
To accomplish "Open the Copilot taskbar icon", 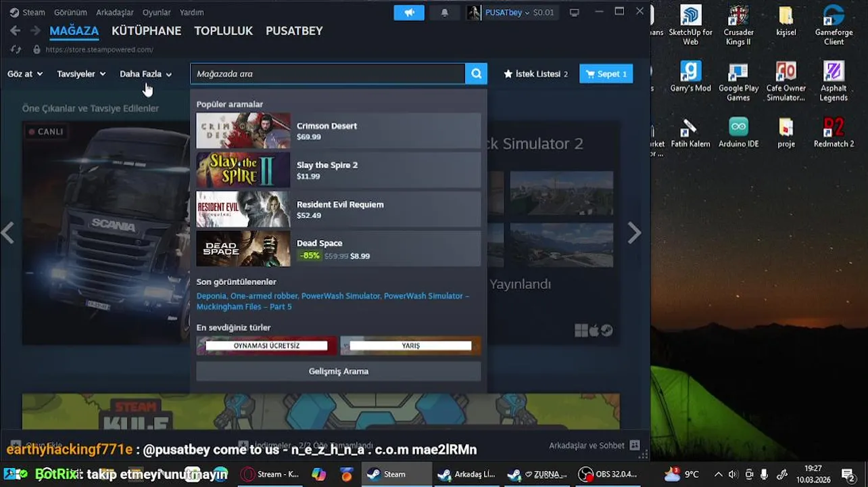I will pos(318,474).
